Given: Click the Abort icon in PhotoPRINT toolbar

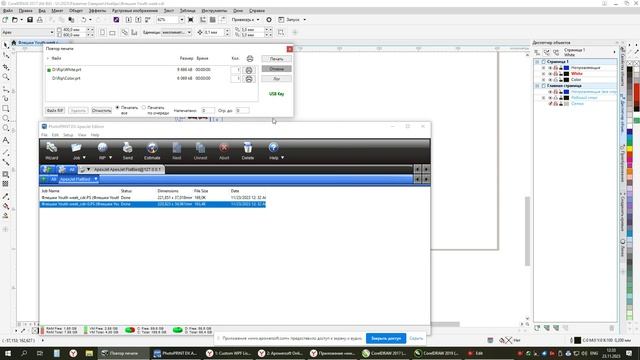Looking at the screenshot, I should pos(224,151).
